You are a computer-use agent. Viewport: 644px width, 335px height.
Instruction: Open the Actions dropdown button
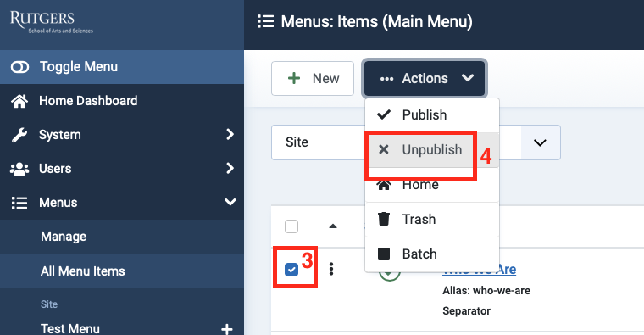point(425,79)
